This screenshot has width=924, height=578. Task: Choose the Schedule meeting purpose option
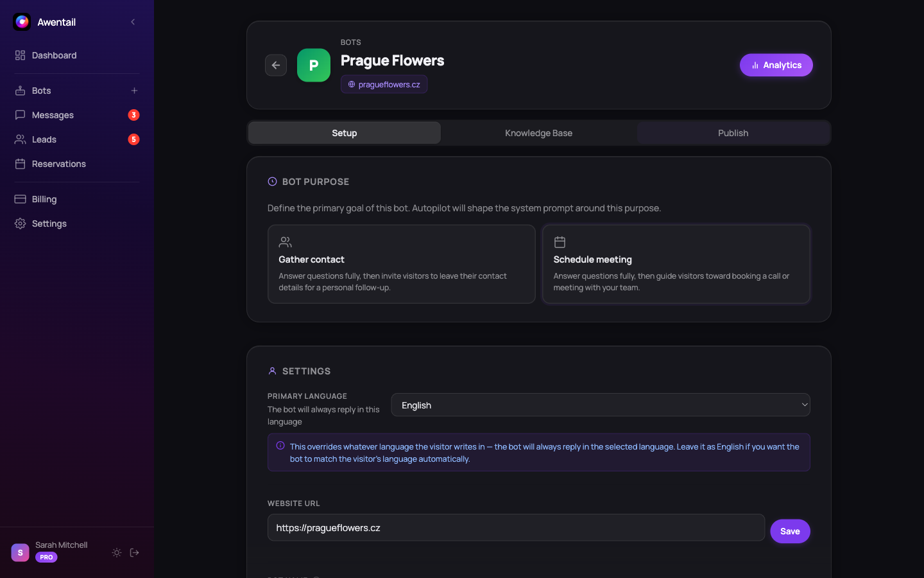676,264
